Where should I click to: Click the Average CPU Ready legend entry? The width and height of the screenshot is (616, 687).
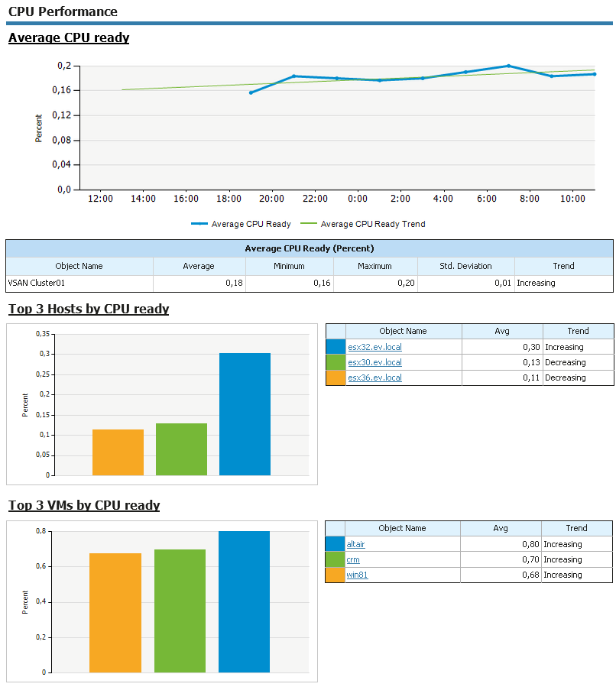point(242,224)
